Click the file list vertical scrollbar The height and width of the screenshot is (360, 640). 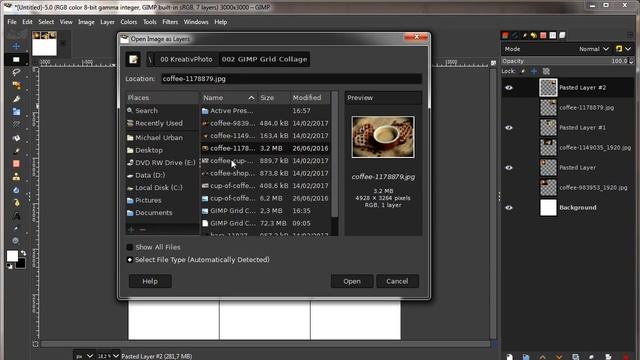(335, 154)
